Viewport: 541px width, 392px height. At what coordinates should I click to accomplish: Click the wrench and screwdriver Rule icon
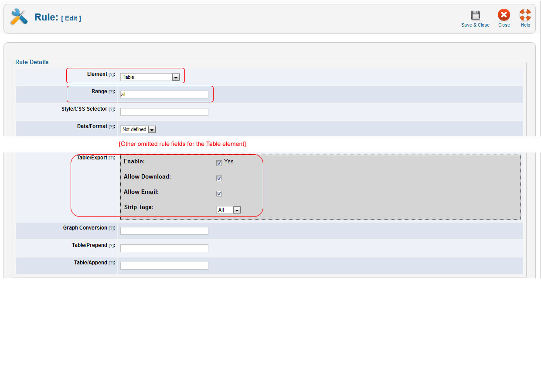[x=19, y=17]
